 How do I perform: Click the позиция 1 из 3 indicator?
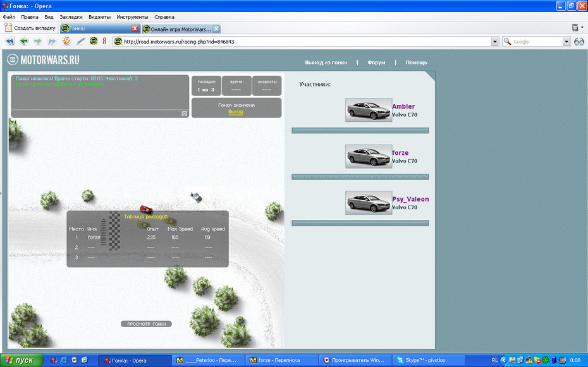pos(206,86)
